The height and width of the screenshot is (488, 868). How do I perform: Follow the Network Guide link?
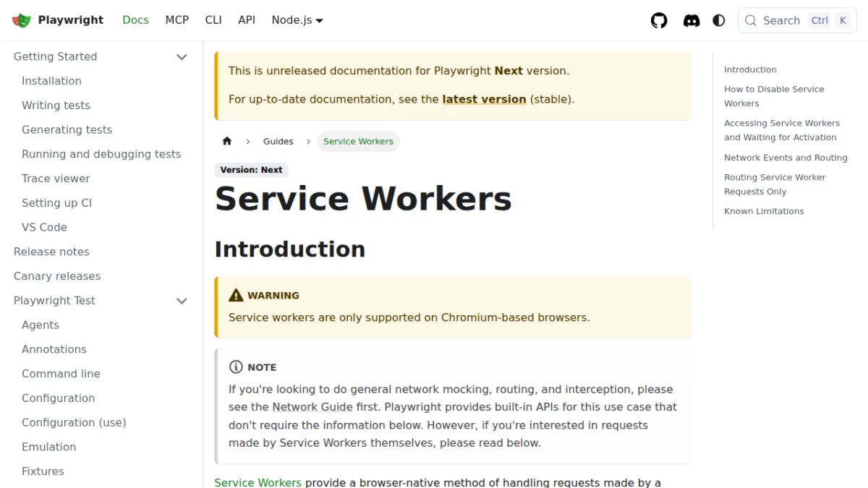[x=312, y=407]
